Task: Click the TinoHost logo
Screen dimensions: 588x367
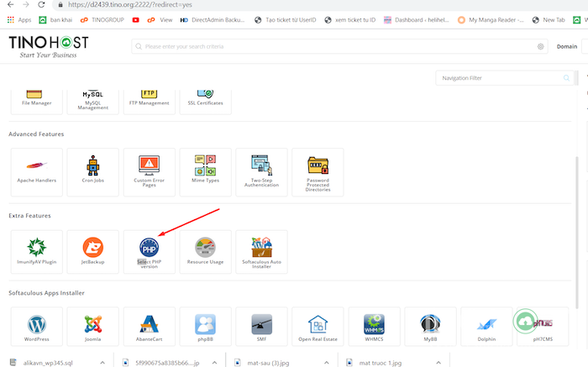Action: (49, 46)
